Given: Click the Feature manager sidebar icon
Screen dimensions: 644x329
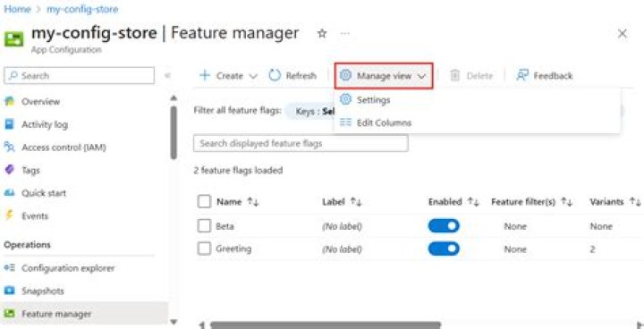Looking at the screenshot, I should pos(9,314).
